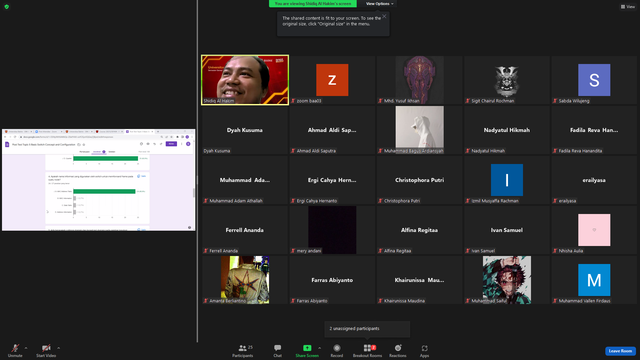
Task: Select Muhammad Adam Athallah's participant tile
Action: coord(245,180)
